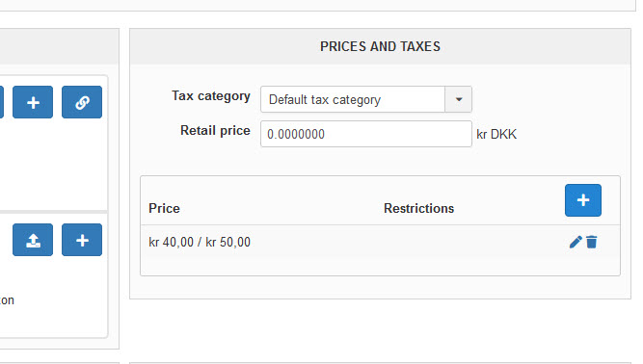
Task: Select the kr 40,00 / kr 50,00 price row
Action: click(x=380, y=242)
